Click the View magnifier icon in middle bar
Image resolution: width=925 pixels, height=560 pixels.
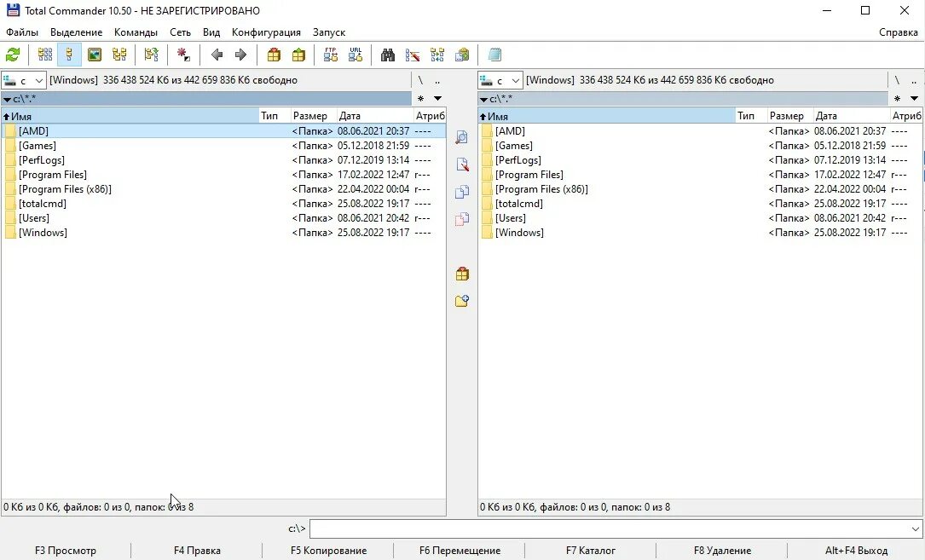tap(462, 137)
